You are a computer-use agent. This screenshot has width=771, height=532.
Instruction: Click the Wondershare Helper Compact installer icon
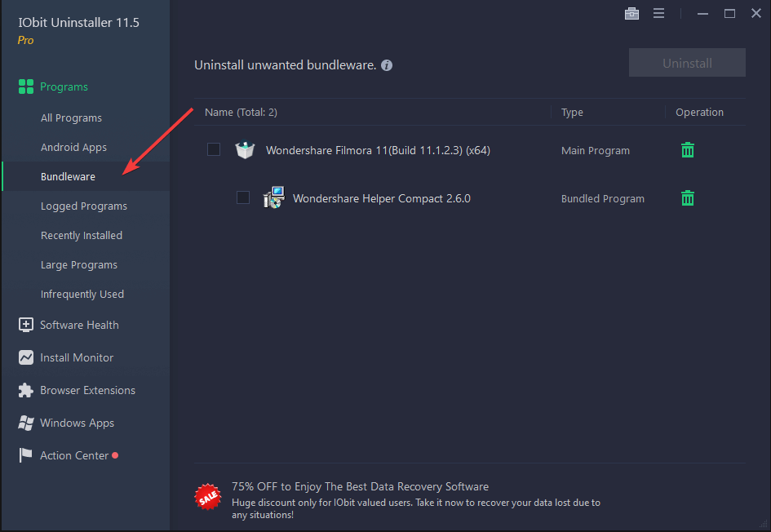[x=274, y=197]
